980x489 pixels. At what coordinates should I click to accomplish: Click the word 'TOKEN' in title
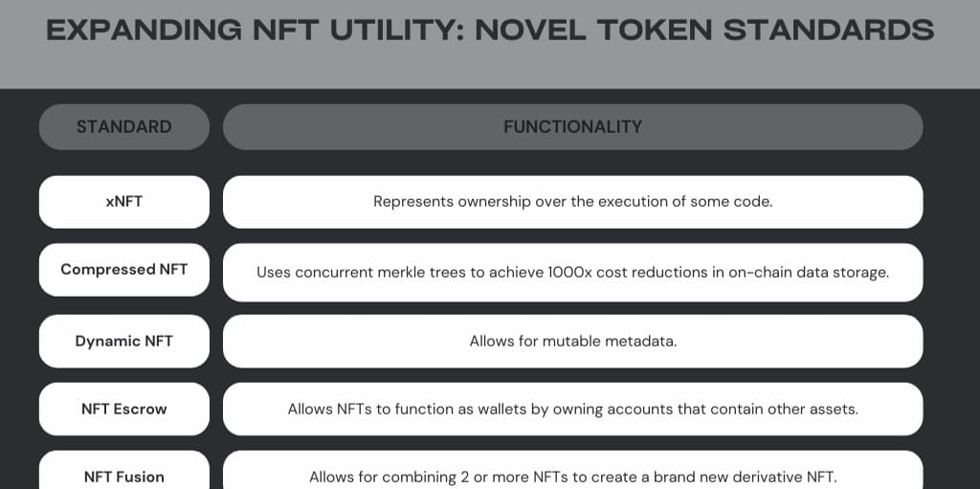655,30
